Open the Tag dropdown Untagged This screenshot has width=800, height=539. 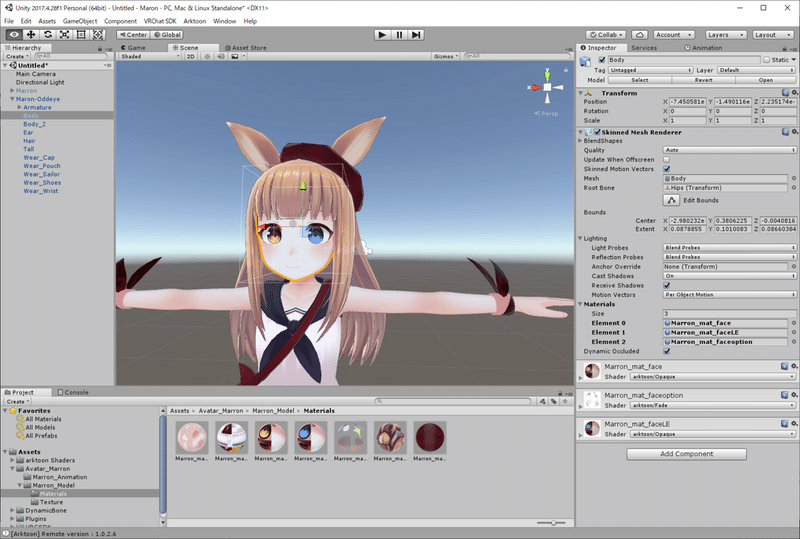(650, 70)
